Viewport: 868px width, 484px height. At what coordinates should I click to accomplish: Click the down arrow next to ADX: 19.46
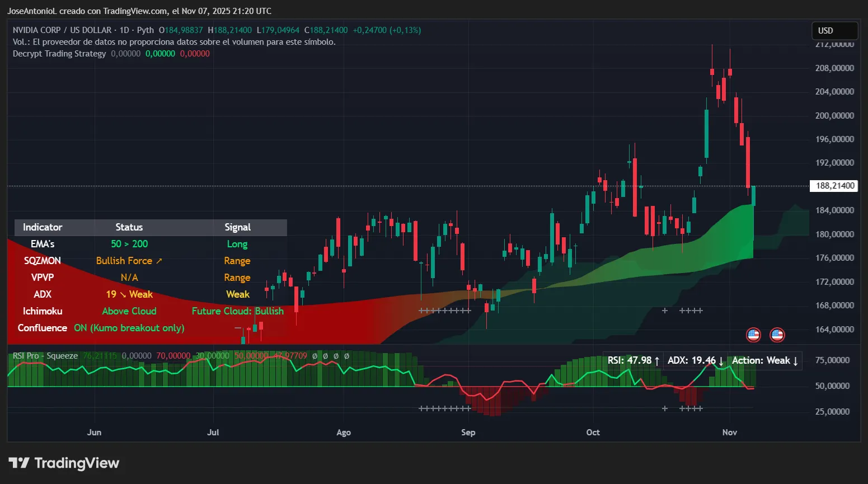[x=721, y=361]
